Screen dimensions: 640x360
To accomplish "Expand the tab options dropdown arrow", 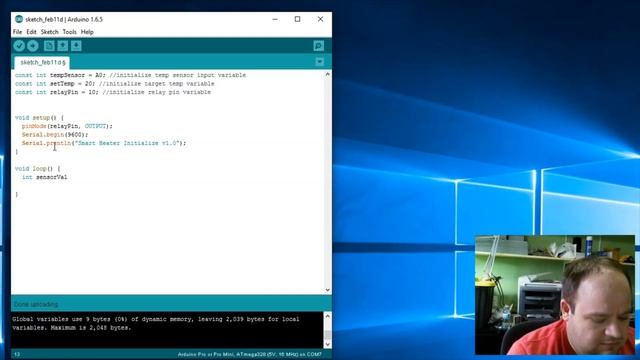I will tap(320, 62).
